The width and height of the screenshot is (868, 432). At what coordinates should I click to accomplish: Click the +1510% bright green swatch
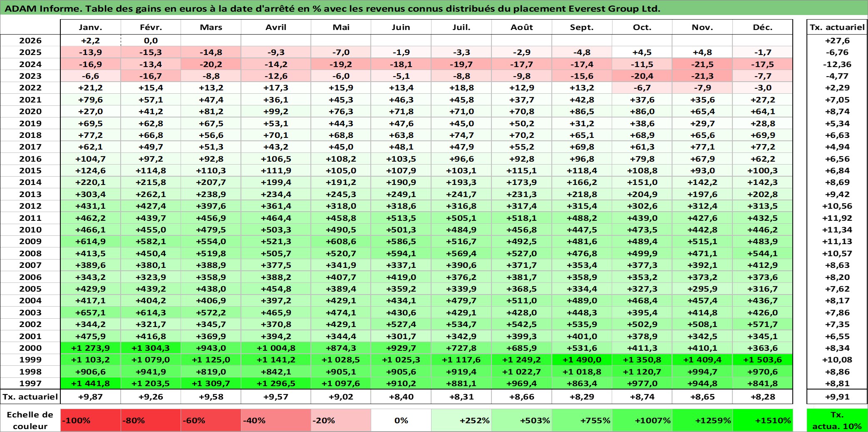pos(763,420)
